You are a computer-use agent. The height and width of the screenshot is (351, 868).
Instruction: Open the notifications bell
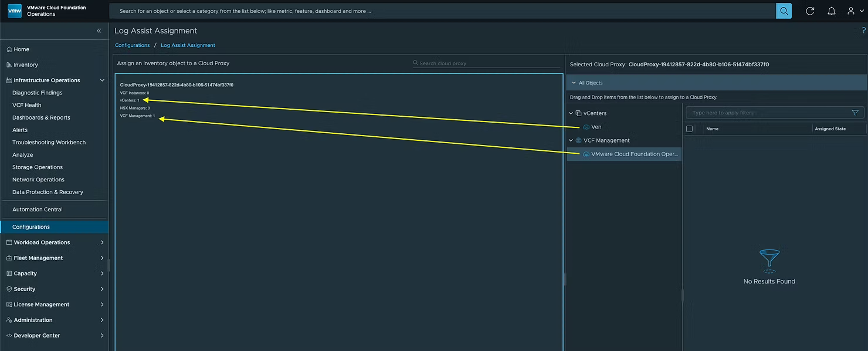point(831,11)
